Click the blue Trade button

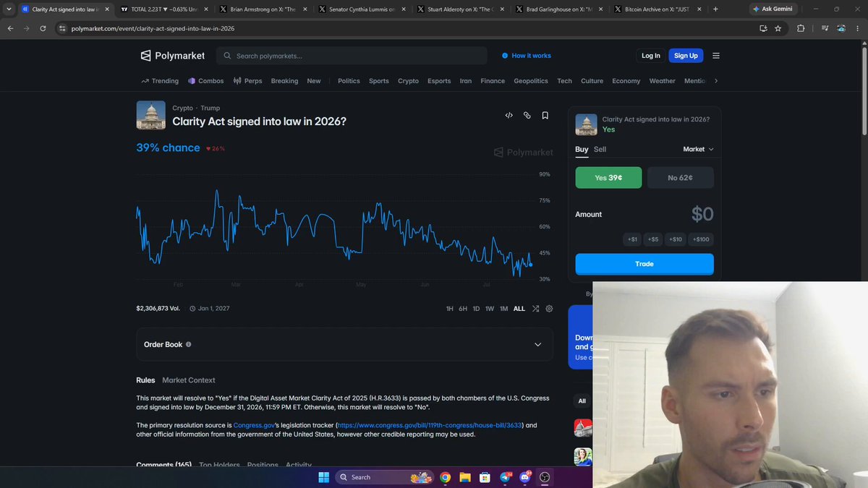pos(644,264)
